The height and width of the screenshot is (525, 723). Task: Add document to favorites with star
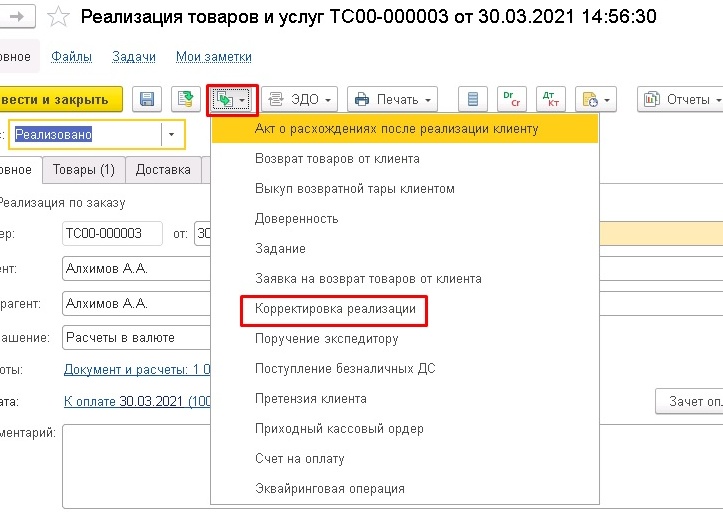tap(59, 17)
